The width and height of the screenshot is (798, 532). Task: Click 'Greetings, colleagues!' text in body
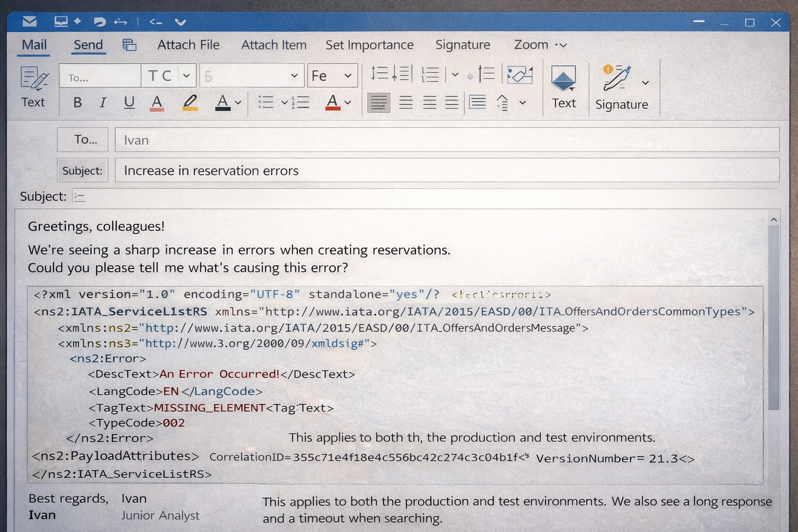click(x=96, y=226)
